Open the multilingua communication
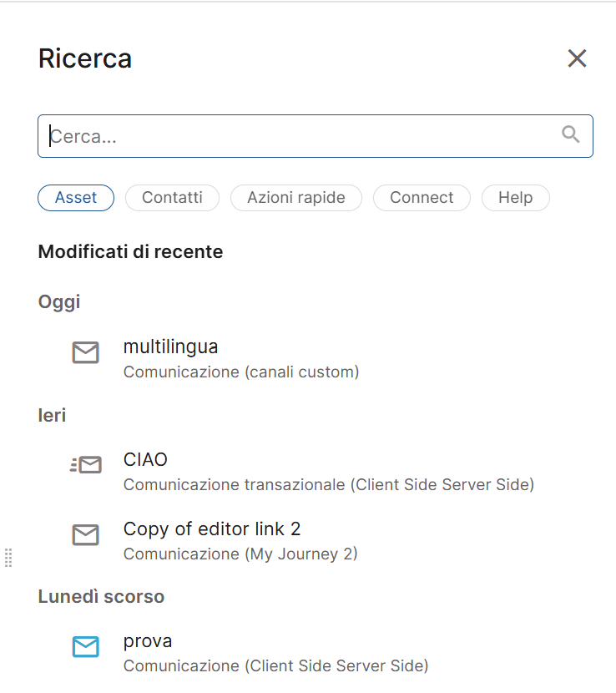The height and width of the screenshot is (693, 616). (x=170, y=346)
